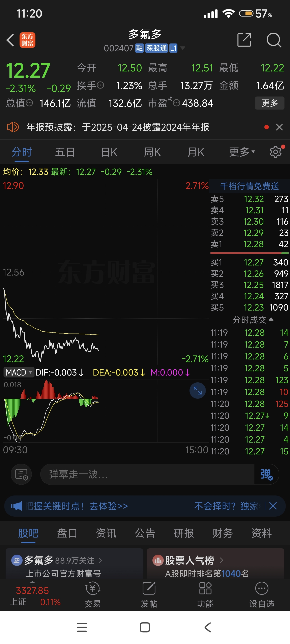Tap Android recent apps menu button
290x644 pixels.
tap(82, 627)
